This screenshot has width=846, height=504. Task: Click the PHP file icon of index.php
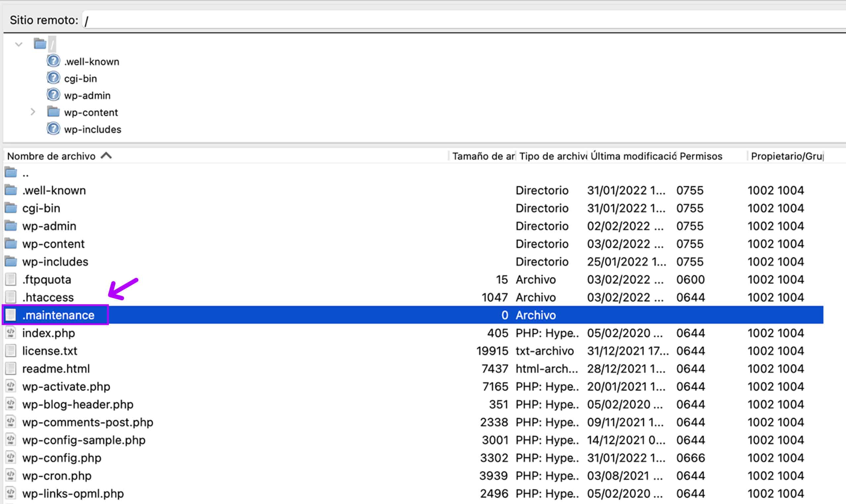(11, 333)
